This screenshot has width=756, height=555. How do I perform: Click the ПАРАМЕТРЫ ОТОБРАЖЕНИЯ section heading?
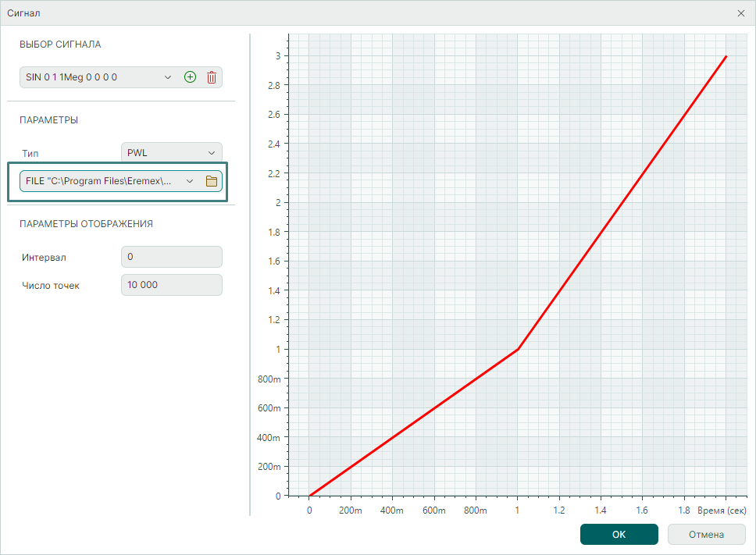pyautogui.click(x=86, y=224)
